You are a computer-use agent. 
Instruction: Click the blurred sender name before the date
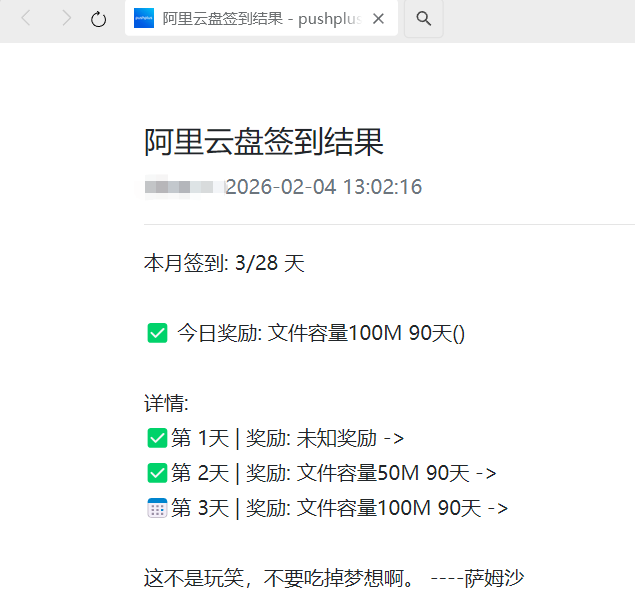[x=184, y=187]
